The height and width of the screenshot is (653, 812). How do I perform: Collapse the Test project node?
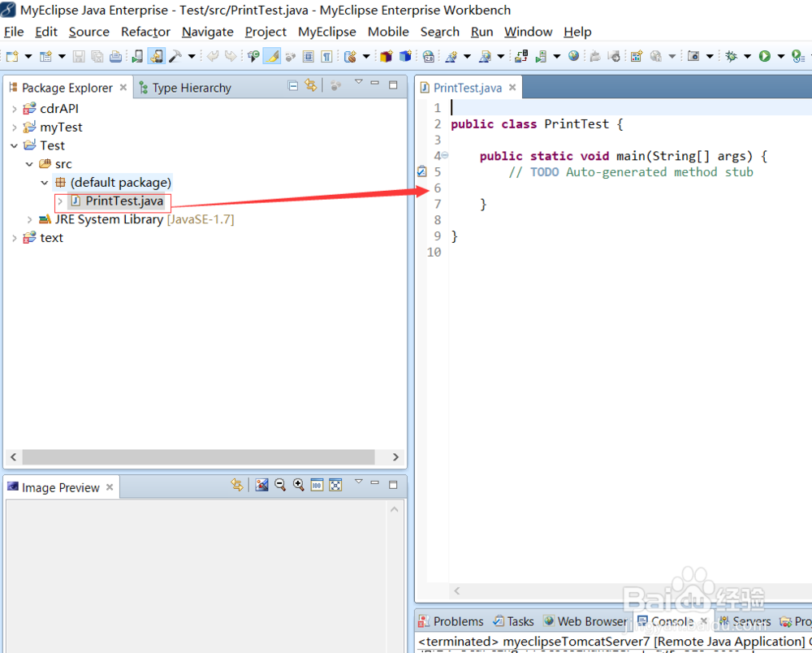14,146
